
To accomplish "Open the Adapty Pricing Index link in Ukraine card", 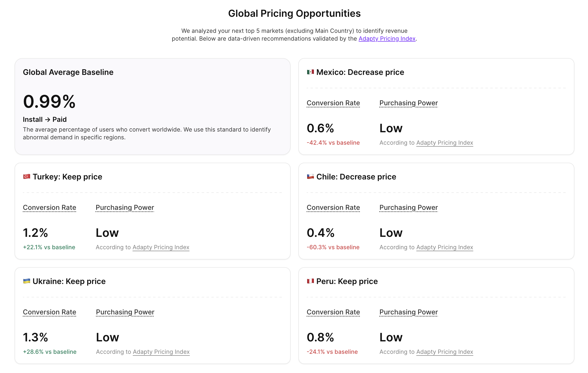I will click(161, 352).
